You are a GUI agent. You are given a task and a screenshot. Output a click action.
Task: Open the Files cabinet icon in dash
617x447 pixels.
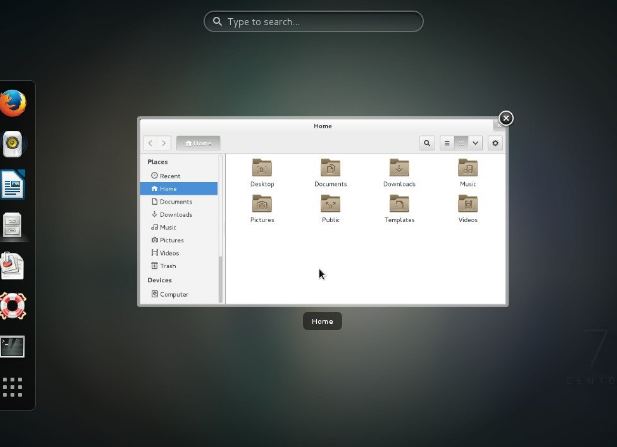point(12,225)
